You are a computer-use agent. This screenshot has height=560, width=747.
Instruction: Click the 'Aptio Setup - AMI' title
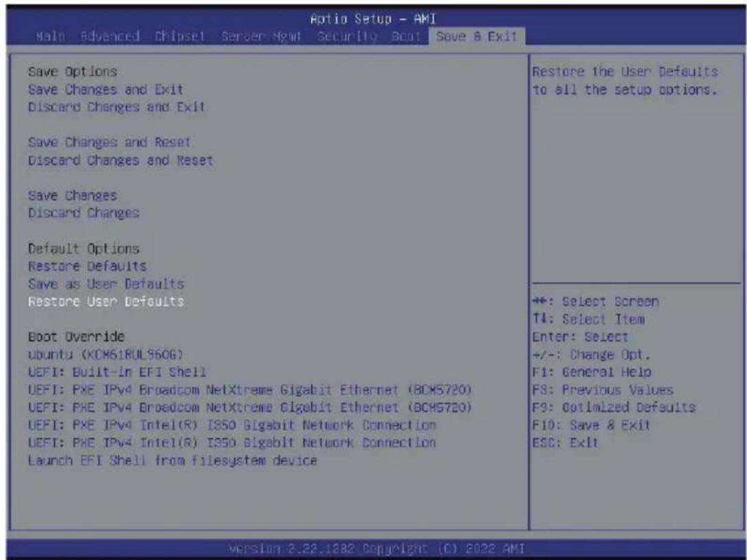click(x=373, y=19)
